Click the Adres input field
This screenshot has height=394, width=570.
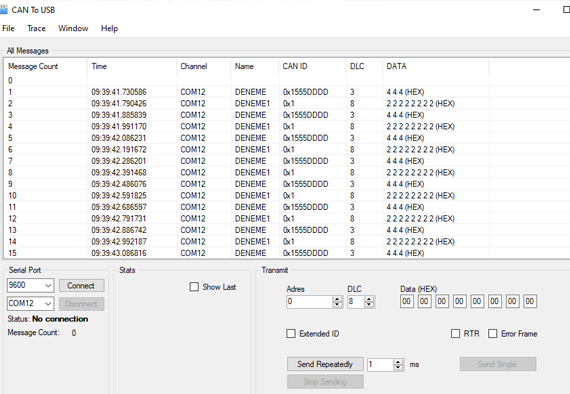310,302
